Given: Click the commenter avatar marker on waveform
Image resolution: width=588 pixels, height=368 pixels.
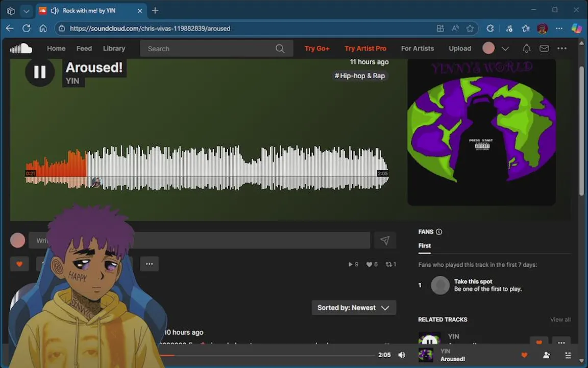Looking at the screenshot, I should (x=96, y=182).
